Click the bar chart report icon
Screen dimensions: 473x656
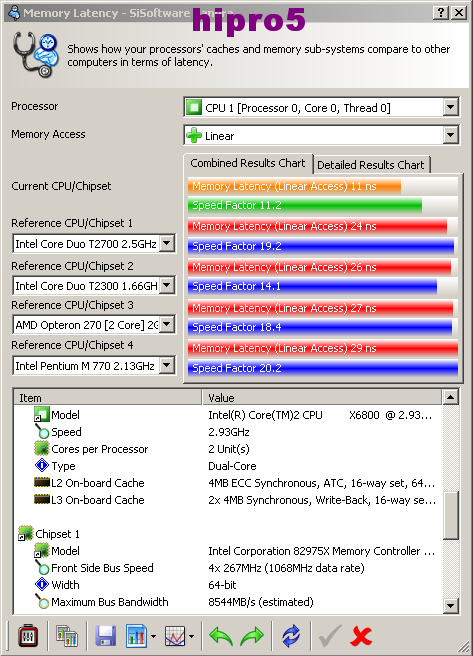coord(136,636)
